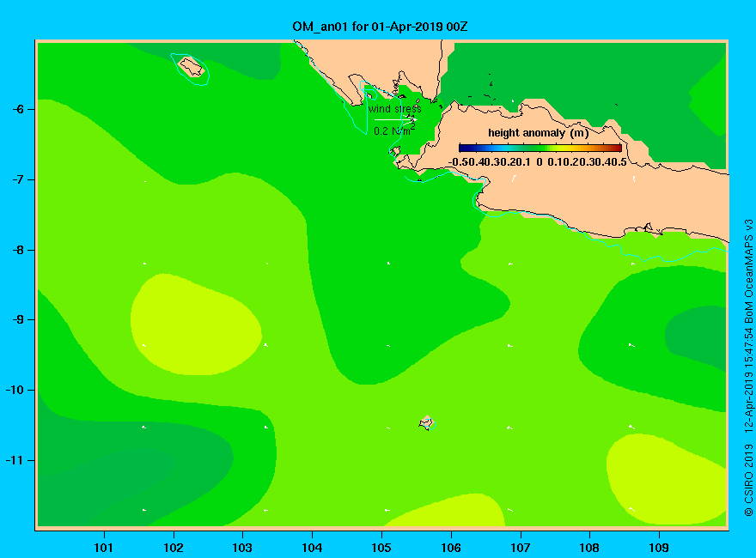Click the longitude label 103
The width and height of the screenshot is (756, 558).
tap(242, 548)
